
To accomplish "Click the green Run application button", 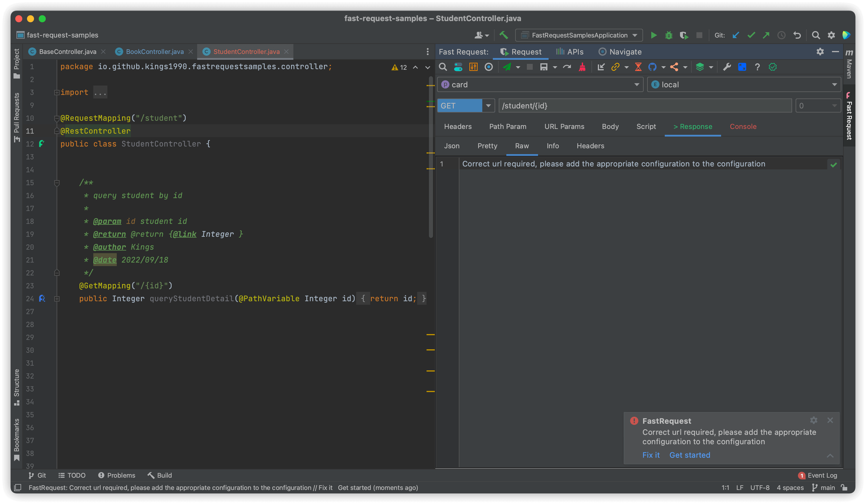I will pyautogui.click(x=654, y=35).
